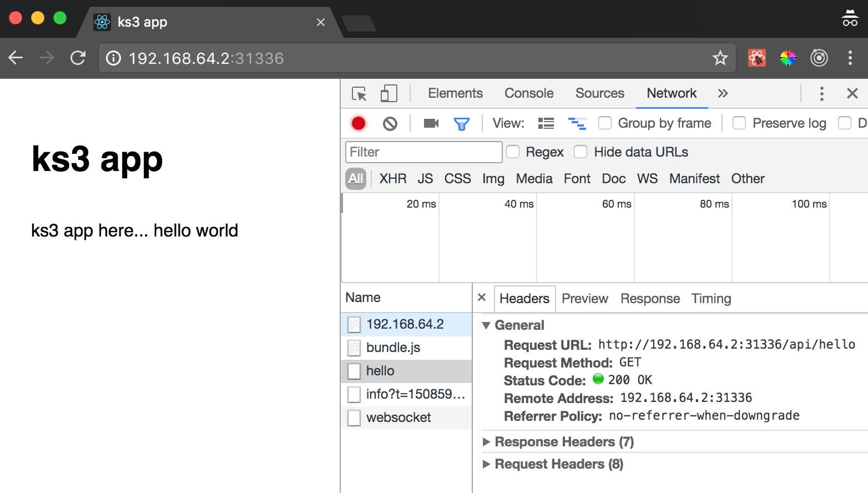Viewport: 868px width, 493px height.
Task: Select the bundle.js request
Action: pos(406,348)
